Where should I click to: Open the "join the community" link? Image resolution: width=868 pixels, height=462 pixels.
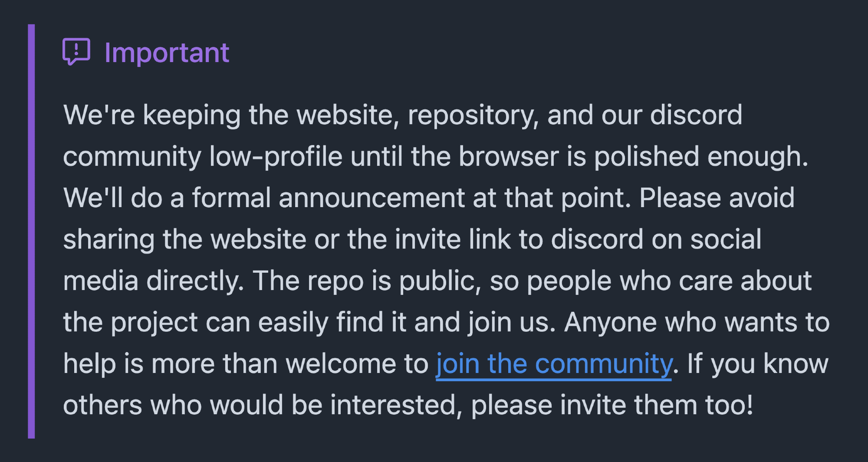(553, 364)
